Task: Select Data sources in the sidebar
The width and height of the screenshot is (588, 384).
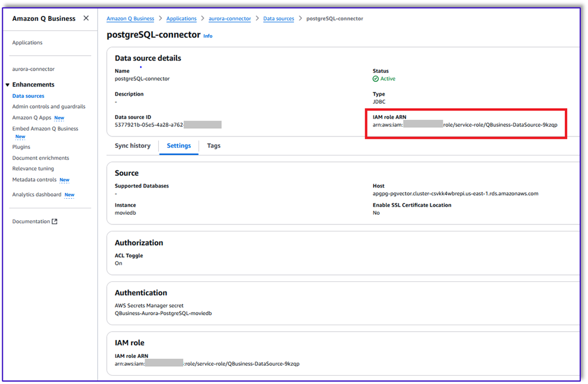Action: click(x=28, y=96)
